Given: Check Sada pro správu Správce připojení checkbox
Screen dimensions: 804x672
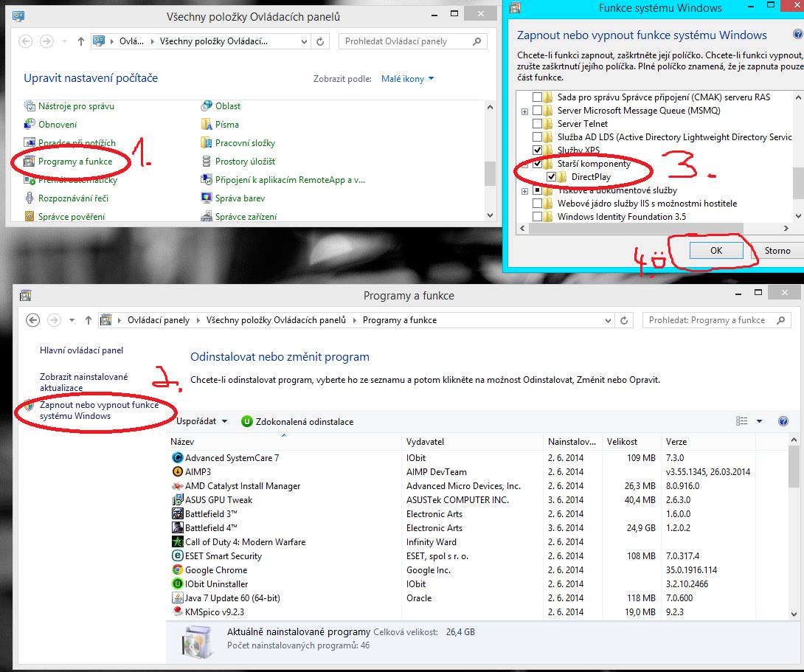Looking at the screenshot, I should pyautogui.click(x=537, y=97).
